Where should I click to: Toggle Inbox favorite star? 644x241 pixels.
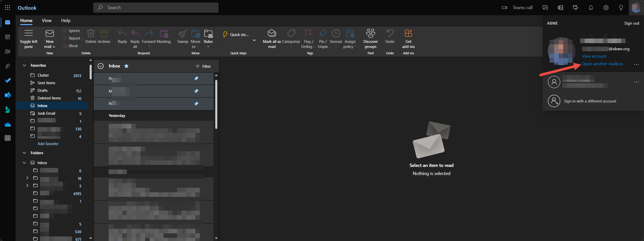[x=126, y=66]
